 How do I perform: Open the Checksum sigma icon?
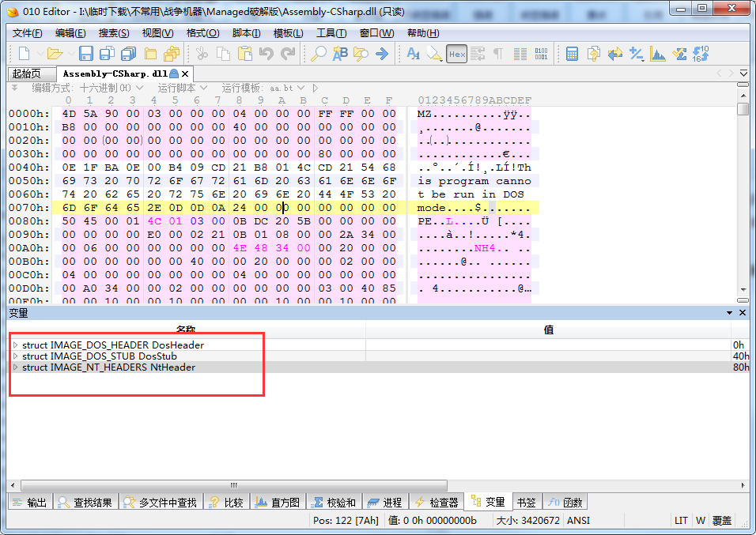click(679, 54)
